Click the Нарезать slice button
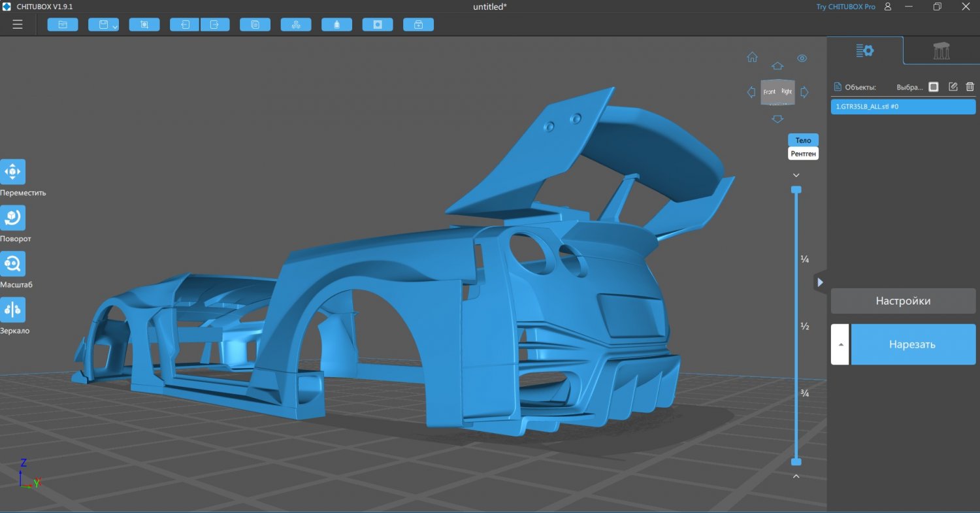980x513 pixels. click(913, 344)
